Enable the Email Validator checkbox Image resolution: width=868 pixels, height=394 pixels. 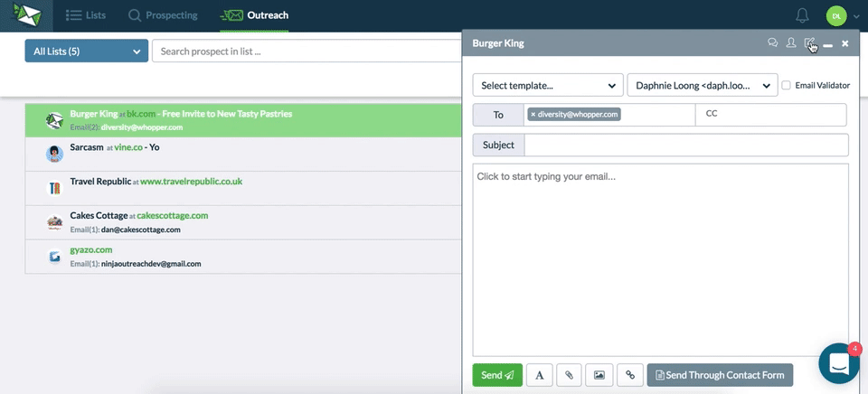point(786,85)
